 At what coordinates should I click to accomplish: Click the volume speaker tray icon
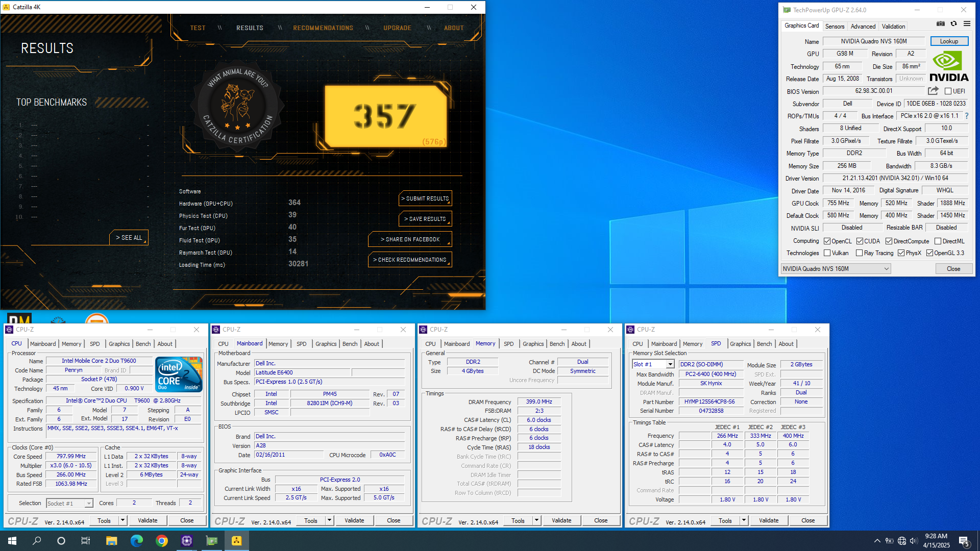pyautogui.click(x=914, y=541)
